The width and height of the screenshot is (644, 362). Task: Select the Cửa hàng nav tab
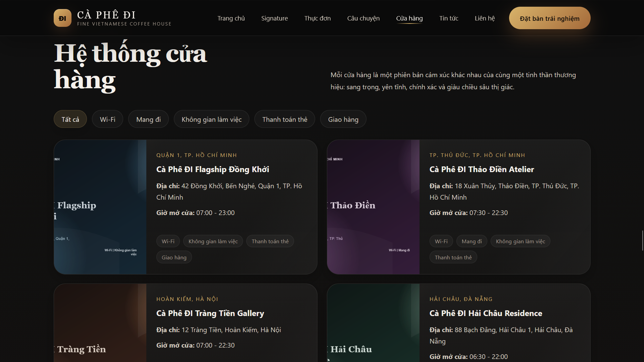pos(409,18)
